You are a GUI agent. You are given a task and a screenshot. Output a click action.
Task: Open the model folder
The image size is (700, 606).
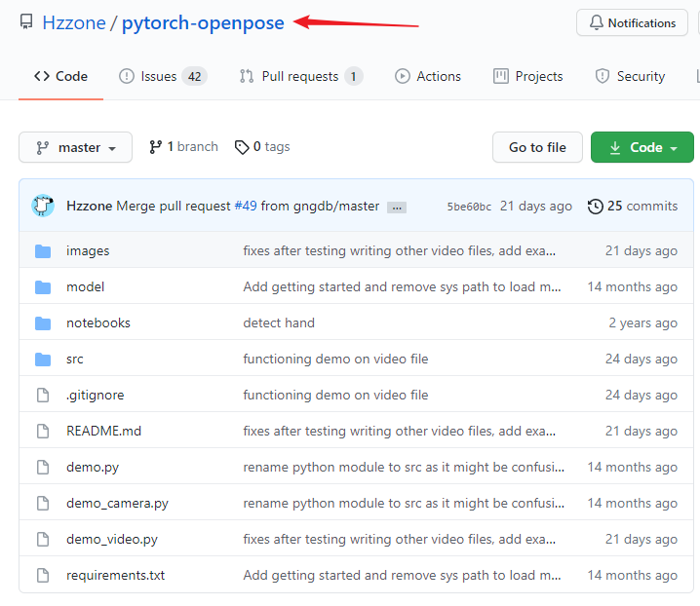tap(85, 287)
